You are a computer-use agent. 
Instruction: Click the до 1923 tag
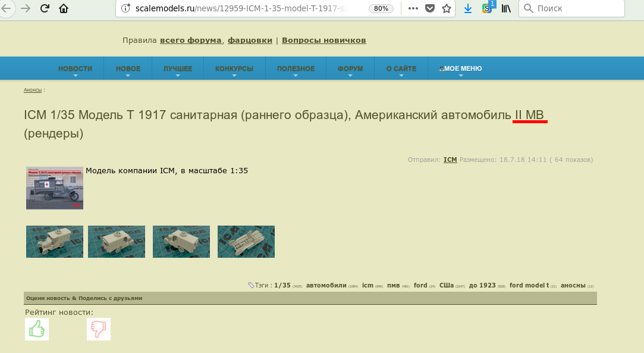click(x=482, y=285)
